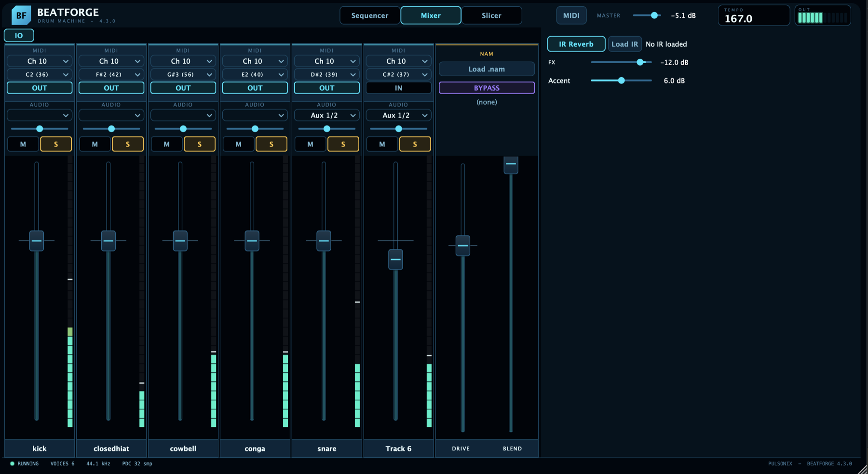The image size is (868, 474).
Task: Click snare pan slider
Action: (x=327, y=129)
